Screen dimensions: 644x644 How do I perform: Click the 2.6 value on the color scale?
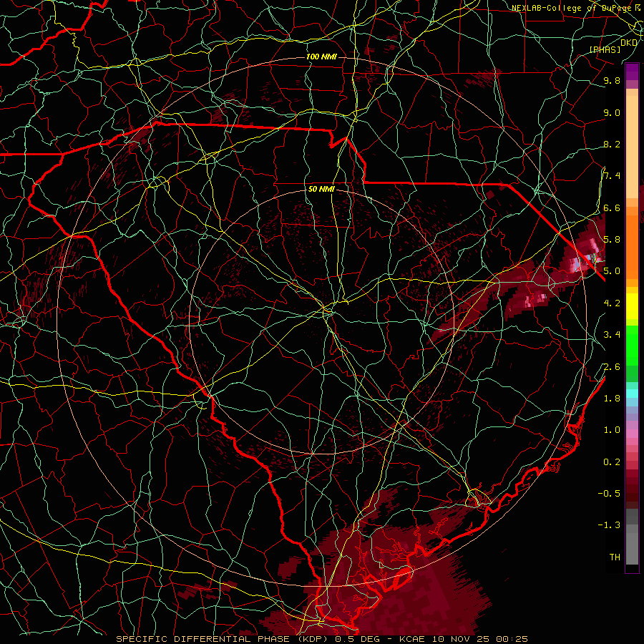(612, 367)
